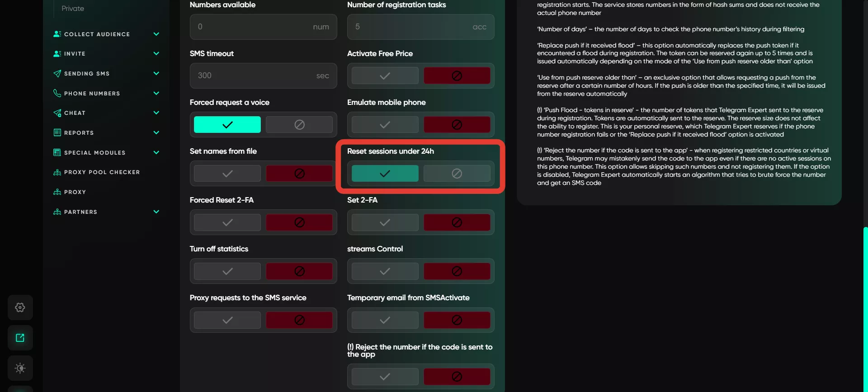Expand the Cheat section chevron

(x=156, y=113)
